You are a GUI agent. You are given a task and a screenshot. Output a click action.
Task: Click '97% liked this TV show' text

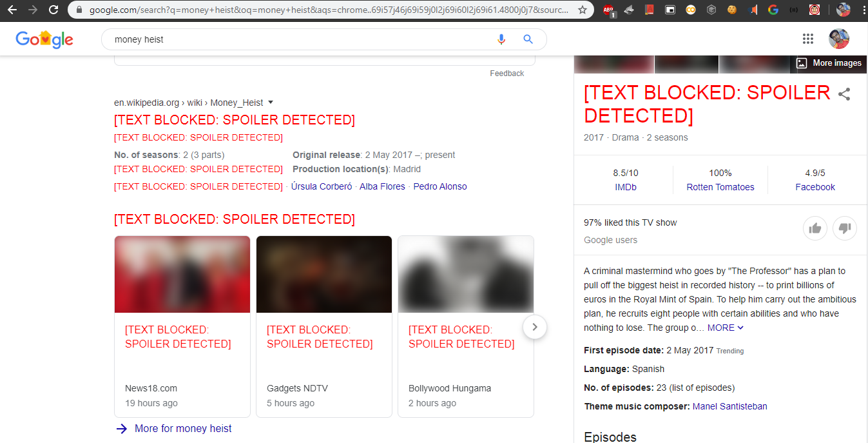point(630,222)
